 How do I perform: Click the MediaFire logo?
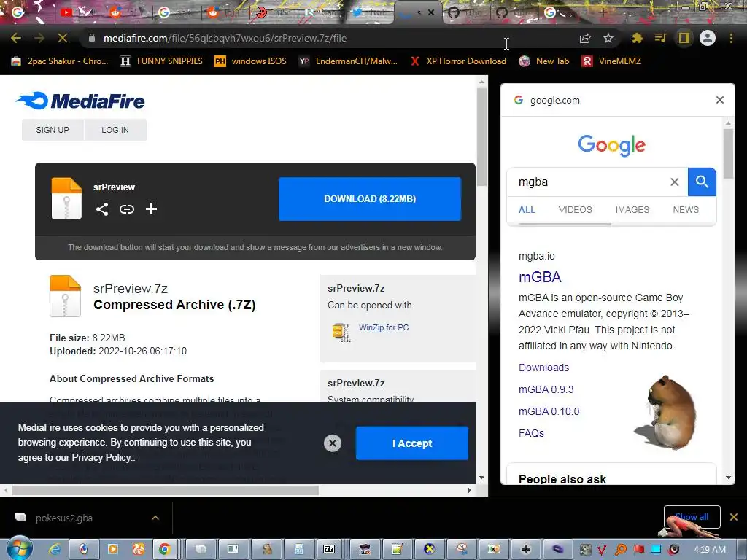[x=80, y=101]
